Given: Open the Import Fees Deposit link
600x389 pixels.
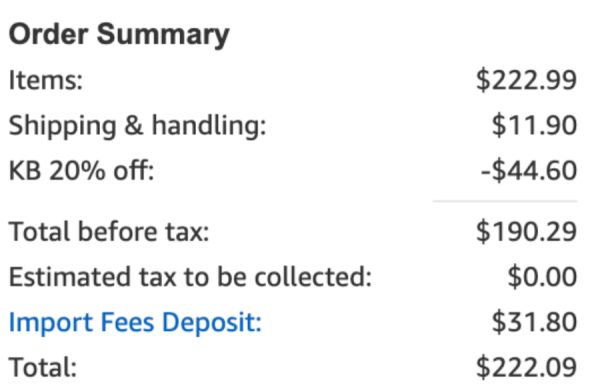Looking at the screenshot, I should pyautogui.click(x=135, y=322).
